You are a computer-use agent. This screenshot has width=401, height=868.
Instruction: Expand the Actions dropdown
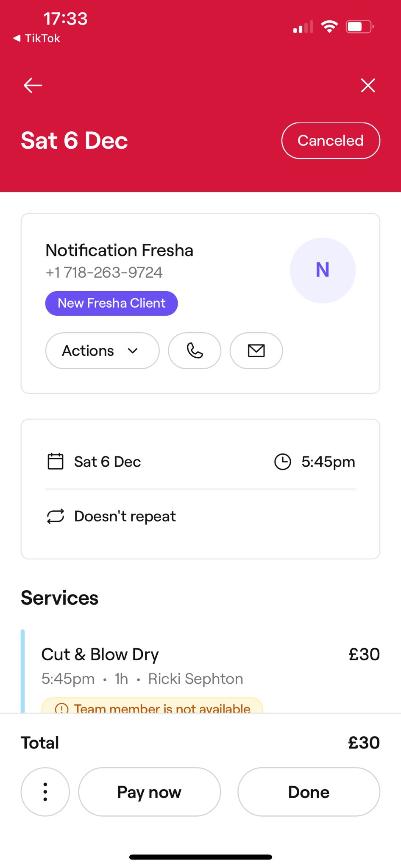pos(102,351)
